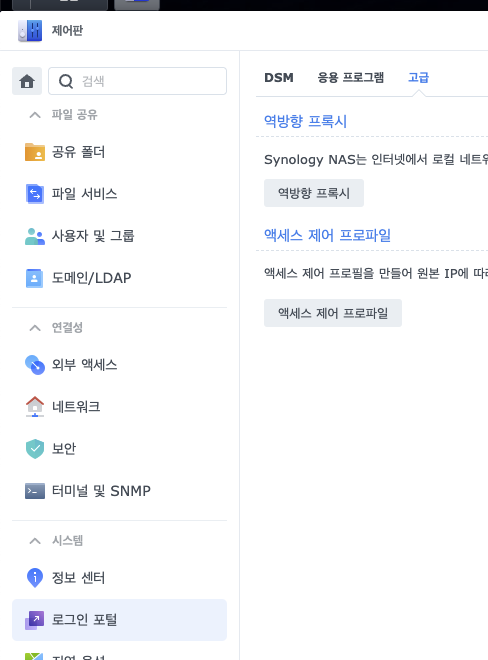This screenshot has width=488, height=660.
Task: Click the 액세스 제어 프로파일 section heading
Action: pyautogui.click(x=327, y=235)
